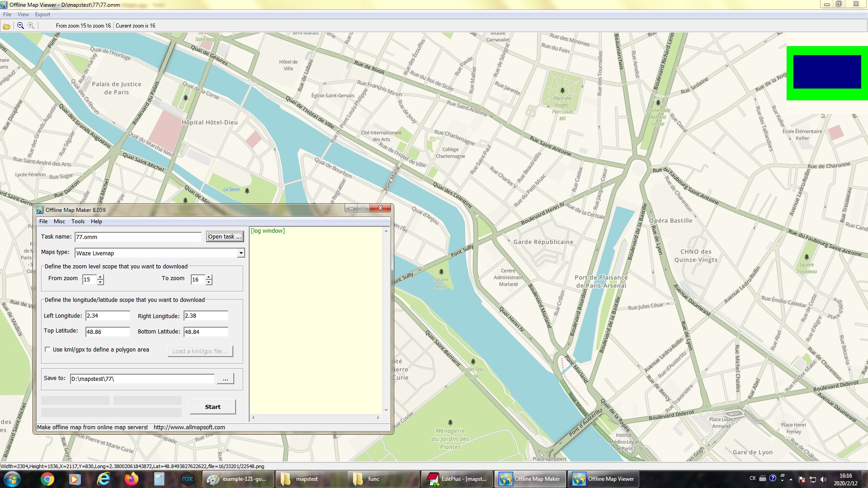Click the Save to path field
The width and height of the screenshot is (868, 488).
click(x=142, y=379)
